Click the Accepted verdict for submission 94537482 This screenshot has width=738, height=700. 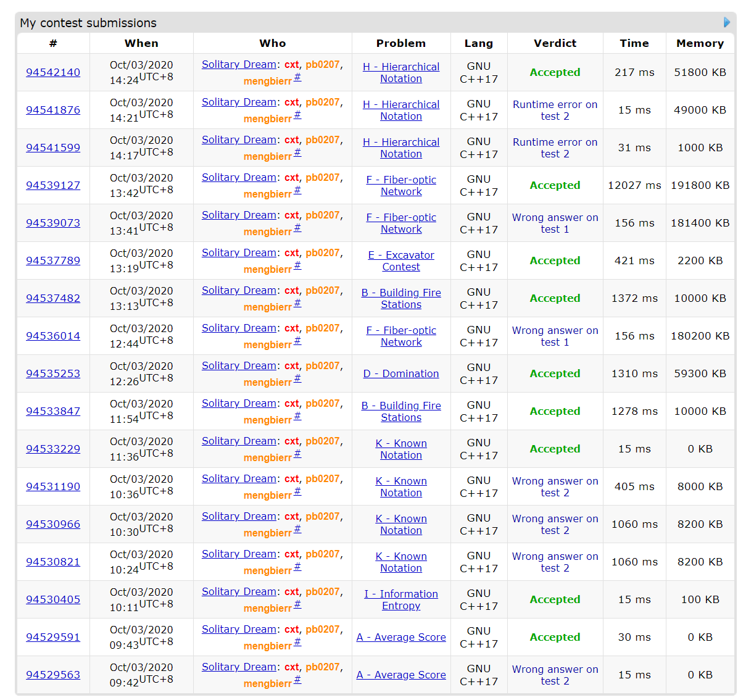point(555,298)
